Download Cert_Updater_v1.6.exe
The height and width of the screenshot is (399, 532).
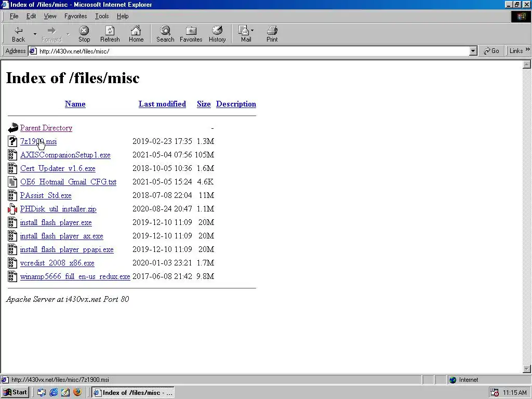[58, 169]
